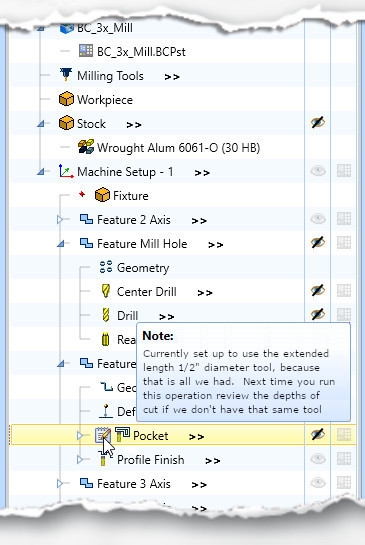The image size is (365, 545).
Task: Show Feature 2 Axis via eye icon
Action: pyautogui.click(x=318, y=219)
